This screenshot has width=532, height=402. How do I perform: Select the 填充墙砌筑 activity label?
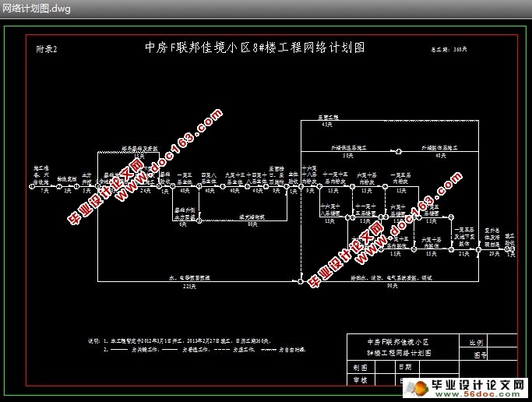(x=252, y=217)
